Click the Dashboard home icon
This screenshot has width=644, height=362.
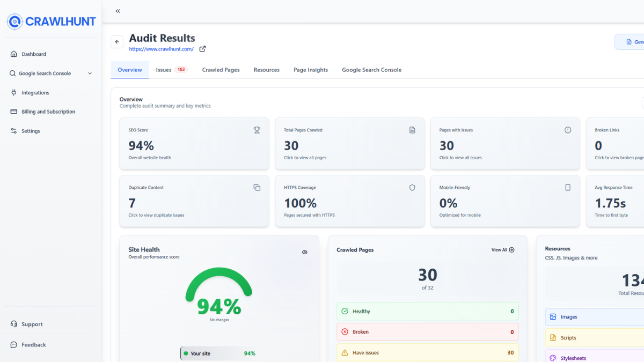click(x=13, y=54)
